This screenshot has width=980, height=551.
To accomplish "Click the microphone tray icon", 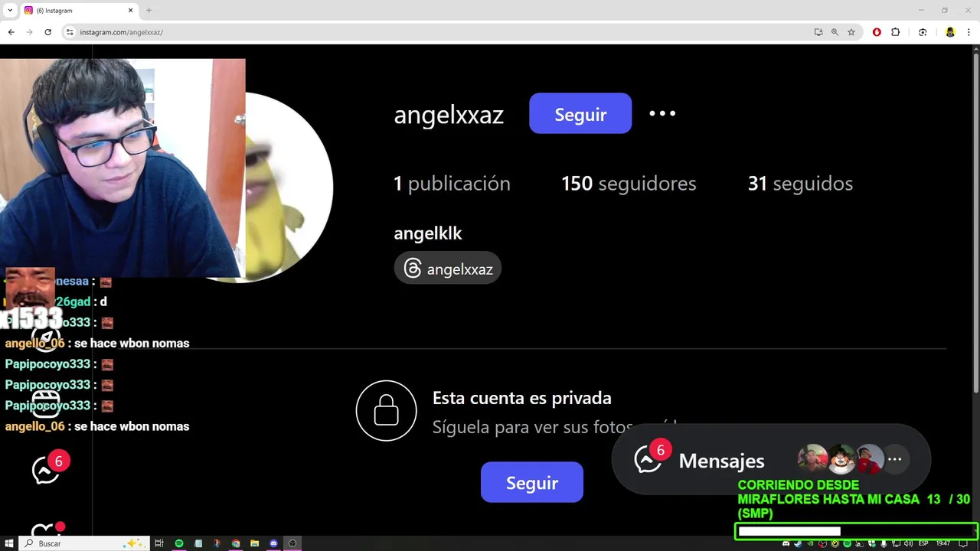I will pyautogui.click(x=884, y=543).
